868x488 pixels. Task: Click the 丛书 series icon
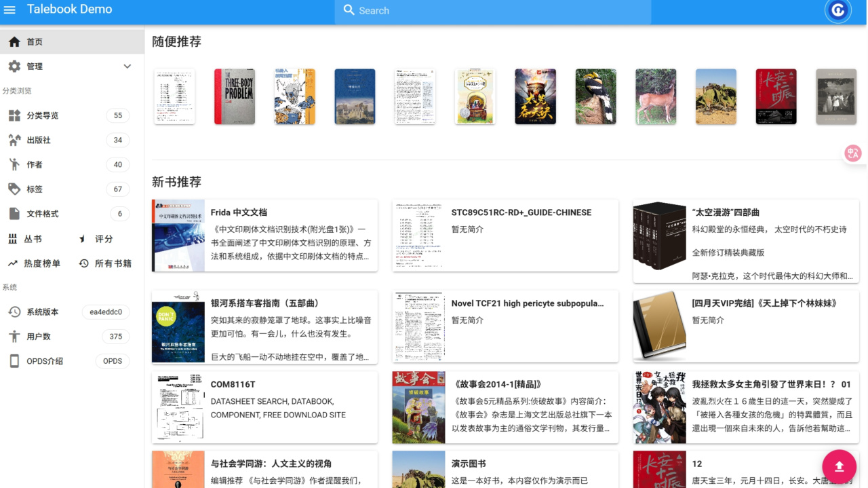13,239
